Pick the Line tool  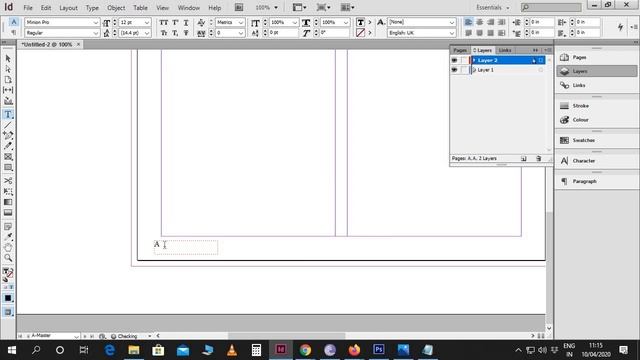[x=8, y=125]
